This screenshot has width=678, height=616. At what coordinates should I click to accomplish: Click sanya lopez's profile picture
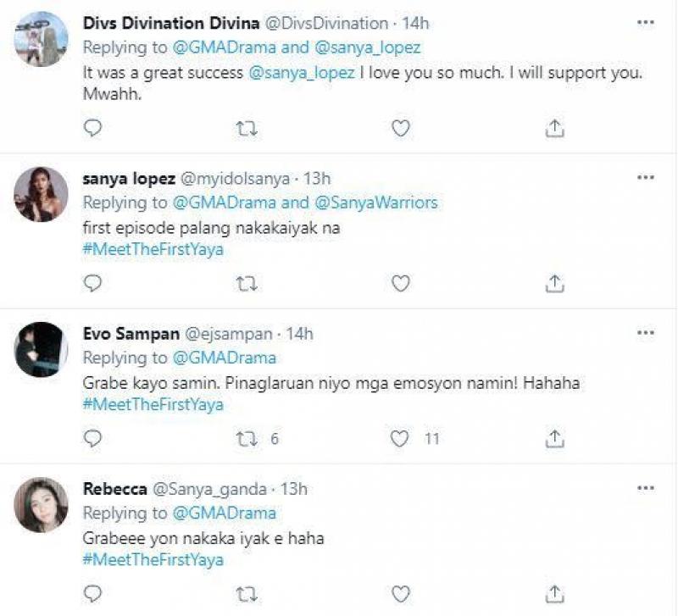tap(41, 194)
